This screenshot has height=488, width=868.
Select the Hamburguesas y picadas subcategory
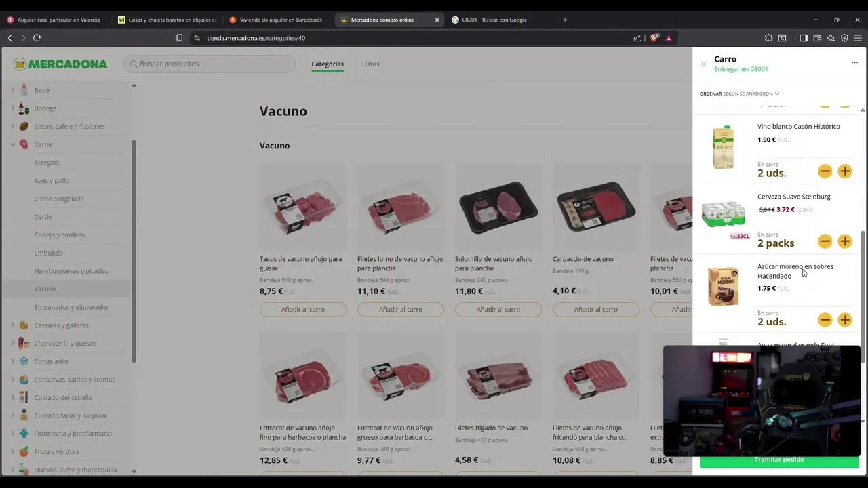pos(71,271)
